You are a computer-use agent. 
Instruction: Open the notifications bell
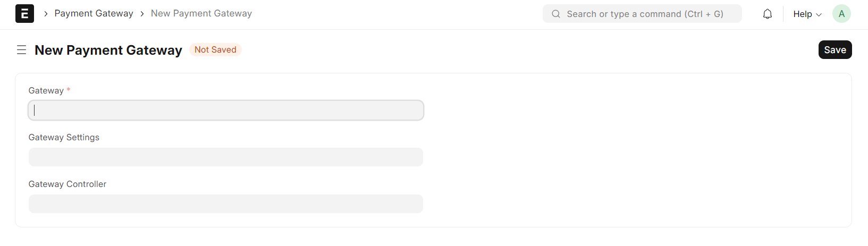click(768, 14)
